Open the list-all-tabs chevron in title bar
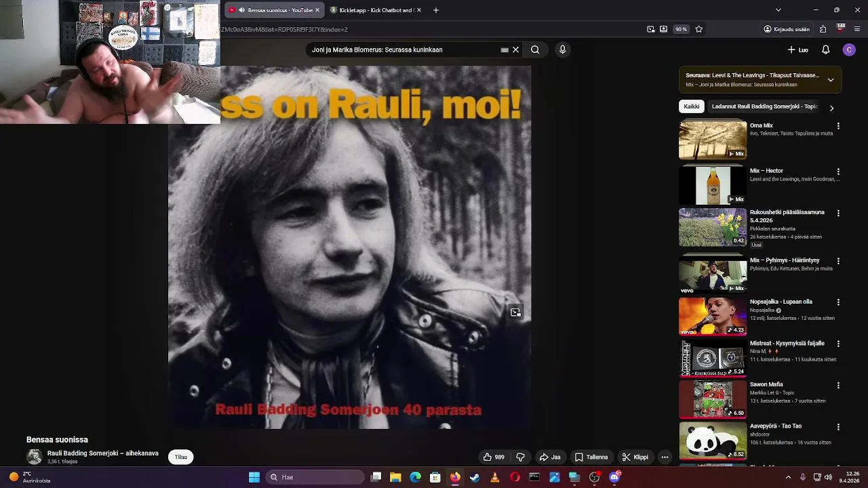The width and height of the screenshot is (868, 488). [778, 10]
